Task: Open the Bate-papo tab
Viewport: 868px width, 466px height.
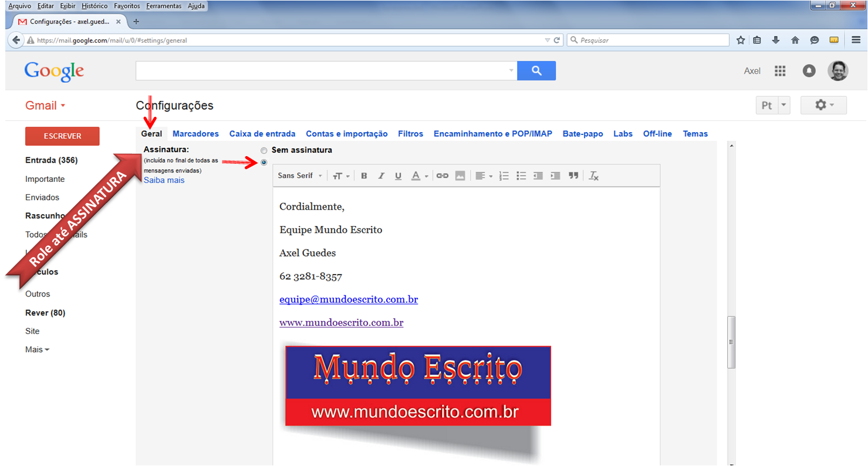Action: tap(583, 134)
